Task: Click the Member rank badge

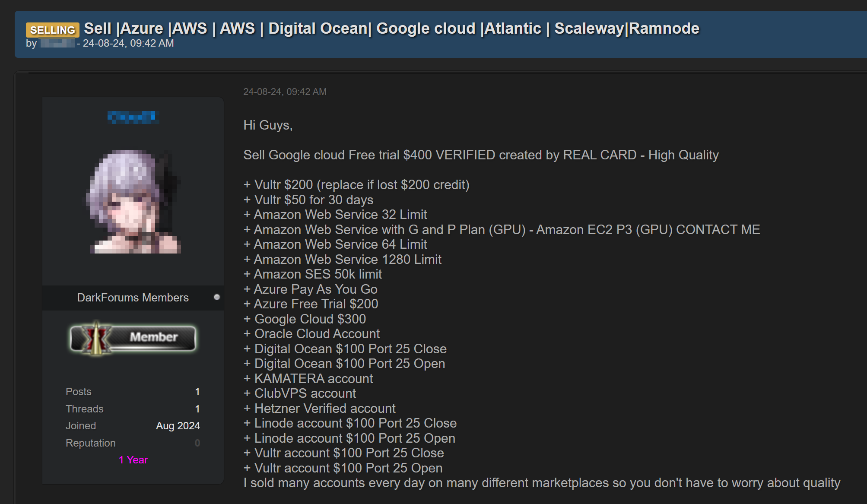Action: 133,338
